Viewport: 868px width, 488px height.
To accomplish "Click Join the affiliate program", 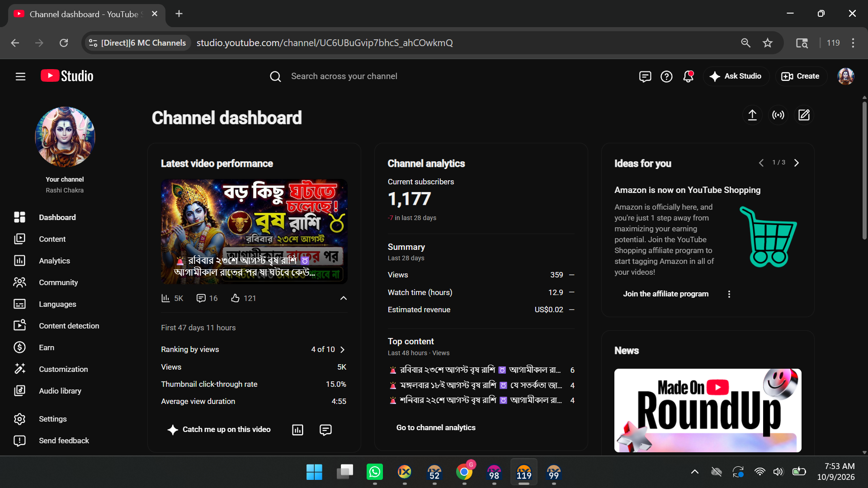I will [665, 294].
